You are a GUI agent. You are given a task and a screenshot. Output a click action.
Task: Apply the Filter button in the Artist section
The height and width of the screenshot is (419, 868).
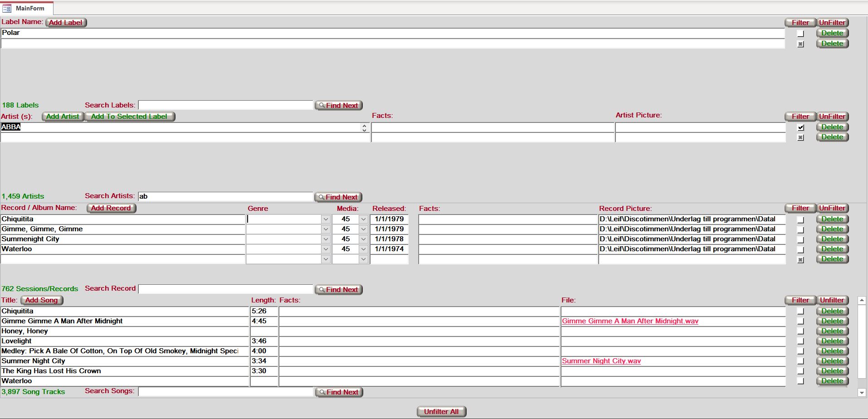pos(800,117)
